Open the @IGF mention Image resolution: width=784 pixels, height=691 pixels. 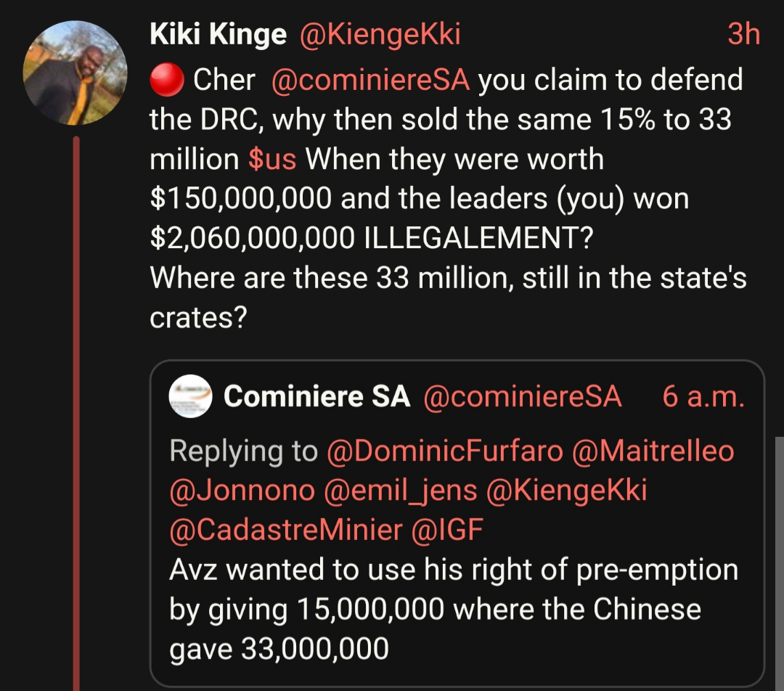[x=447, y=530]
